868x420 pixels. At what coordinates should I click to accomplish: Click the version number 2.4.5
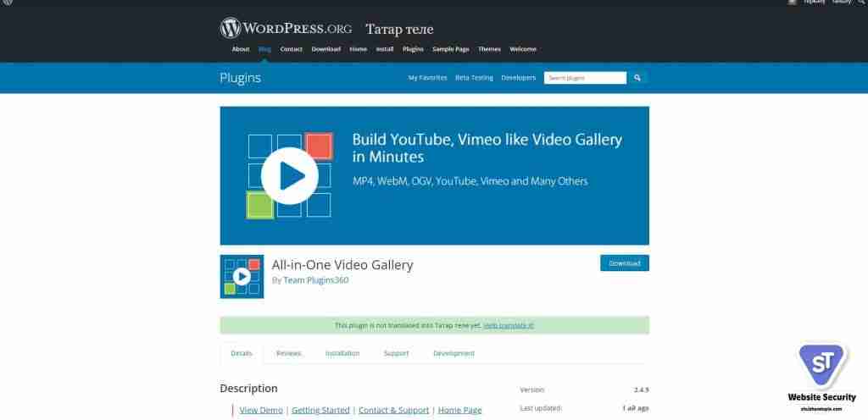[641, 390]
